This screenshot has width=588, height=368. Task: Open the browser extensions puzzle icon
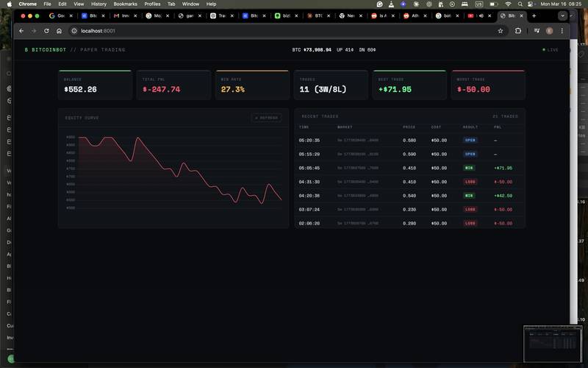(x=518, y=31)
